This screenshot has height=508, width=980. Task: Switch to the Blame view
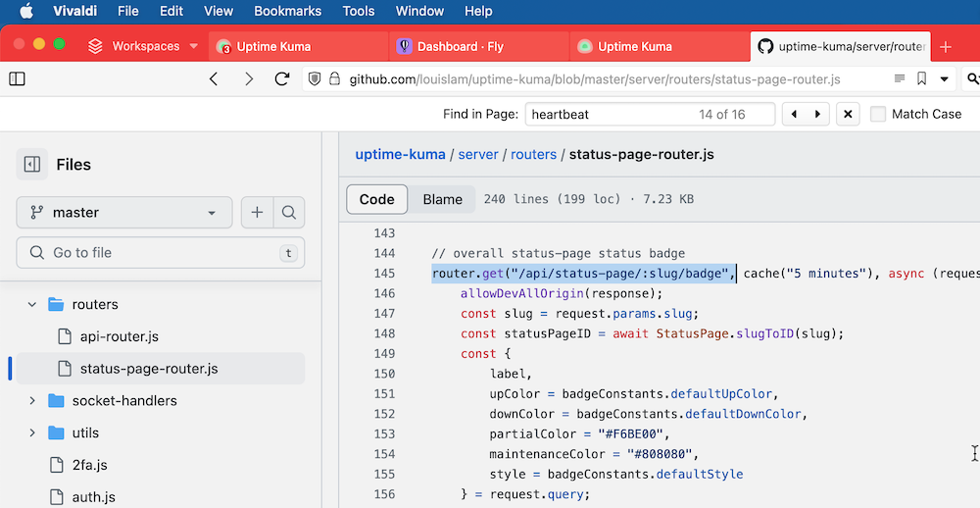443,200
